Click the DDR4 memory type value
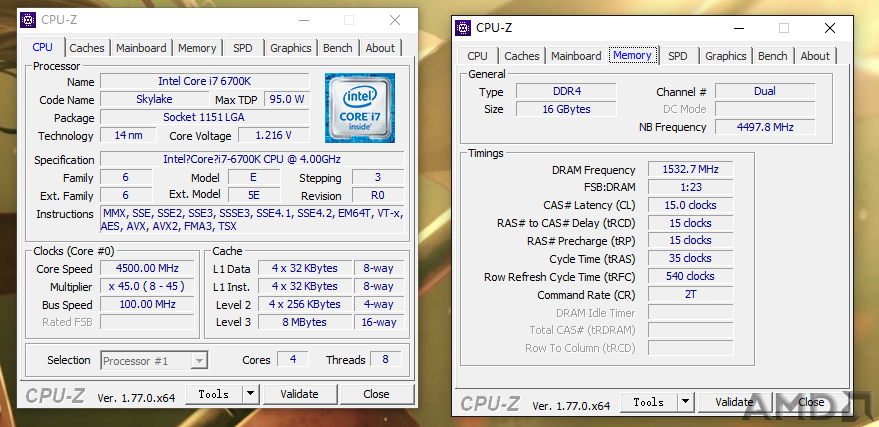Screen dimensions: 879x427 566,91
